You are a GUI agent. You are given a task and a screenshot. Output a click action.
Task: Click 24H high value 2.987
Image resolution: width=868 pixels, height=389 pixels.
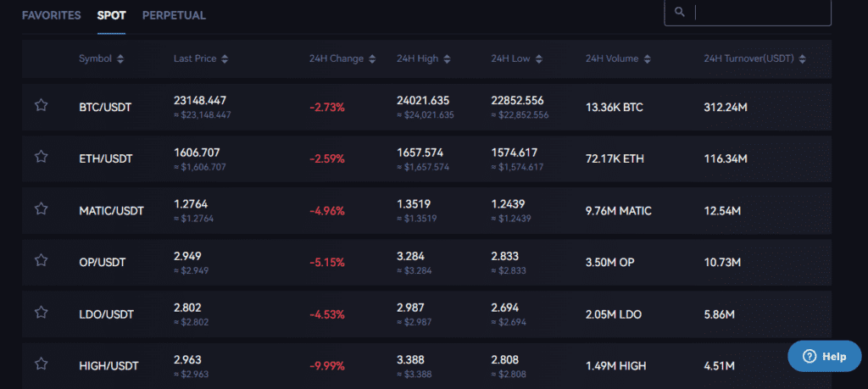click(411, 308)
